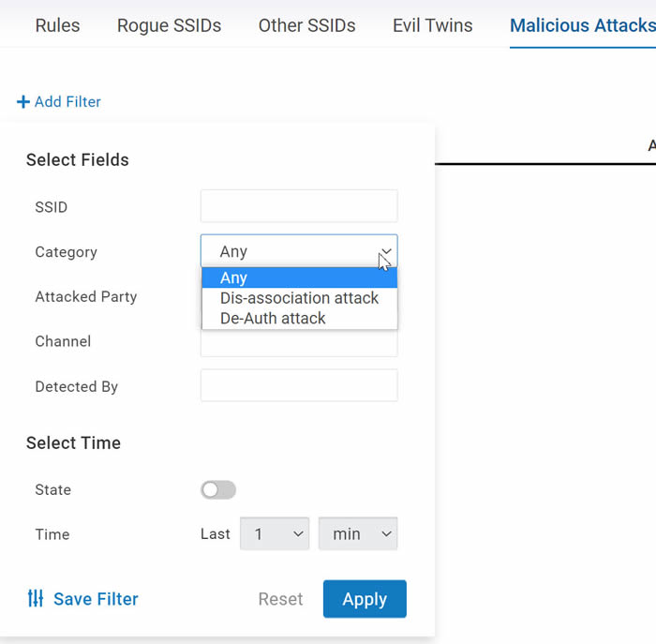Toggle the State switch
The image size is (656, 644).
pos(218,489)
